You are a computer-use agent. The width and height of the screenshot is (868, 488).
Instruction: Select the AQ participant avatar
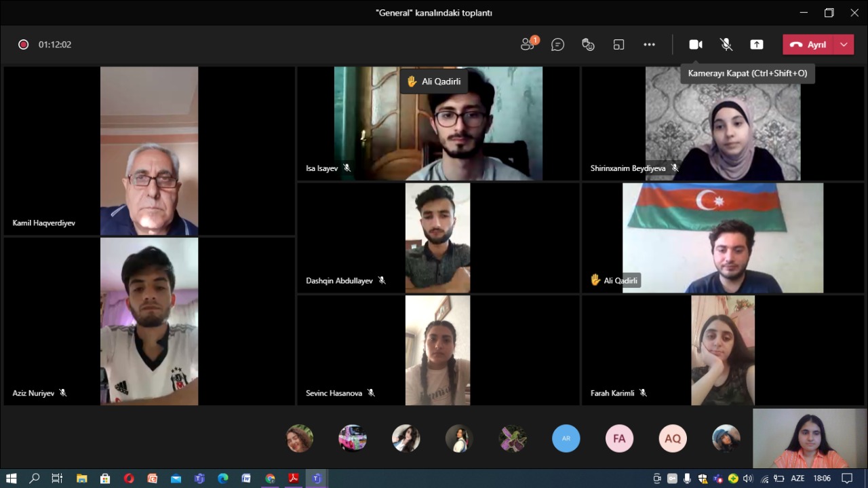pos(672,438)
